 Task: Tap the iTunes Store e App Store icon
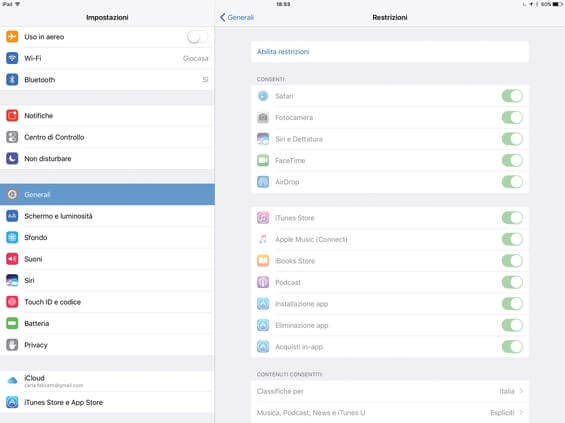click(x=12, y=402)
